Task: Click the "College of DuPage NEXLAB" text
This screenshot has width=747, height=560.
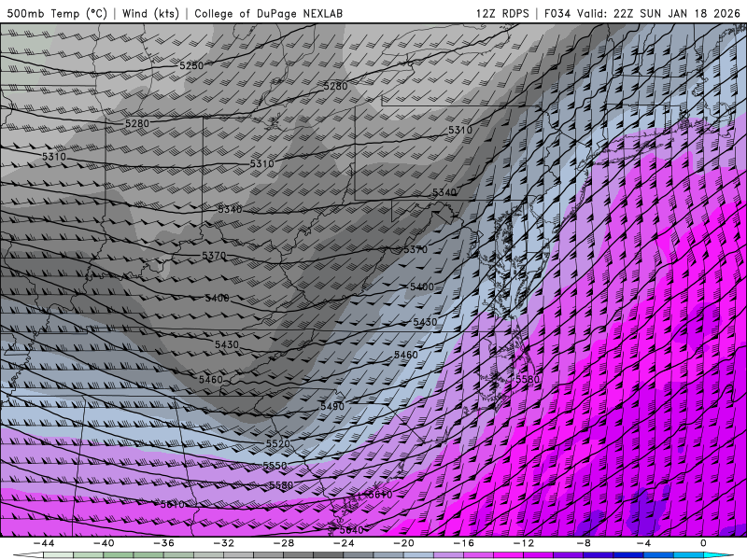Action: coord(269,13)
